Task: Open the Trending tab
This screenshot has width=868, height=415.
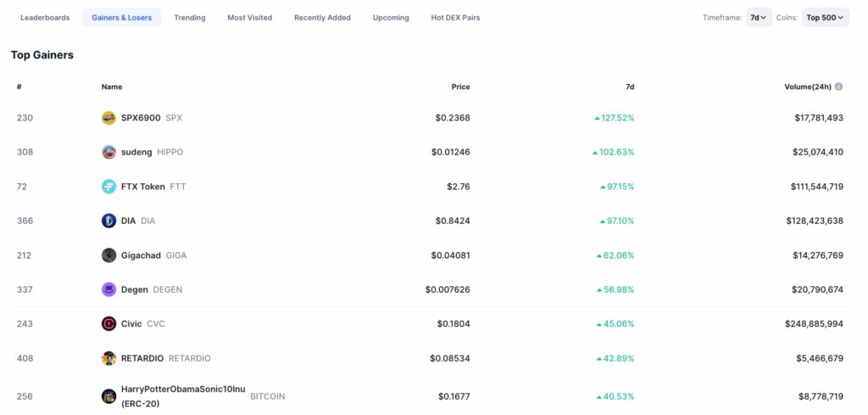Action: 190,18
